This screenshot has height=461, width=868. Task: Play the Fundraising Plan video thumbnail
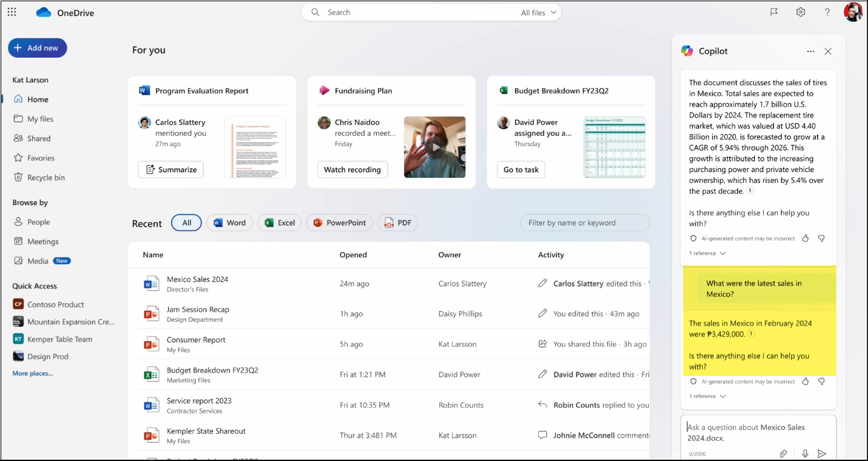pyautogui.click(x=435, y=147)
